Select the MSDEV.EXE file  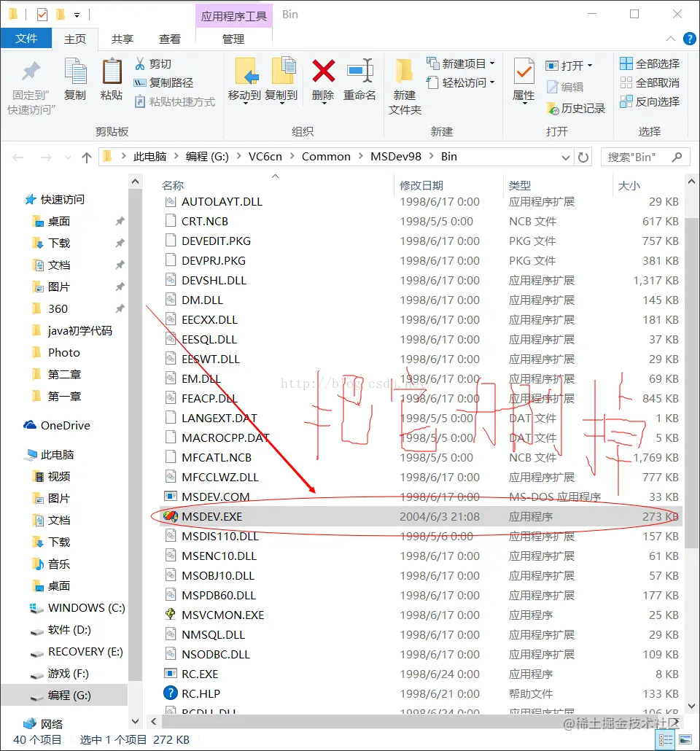click(x=421, y=516)
